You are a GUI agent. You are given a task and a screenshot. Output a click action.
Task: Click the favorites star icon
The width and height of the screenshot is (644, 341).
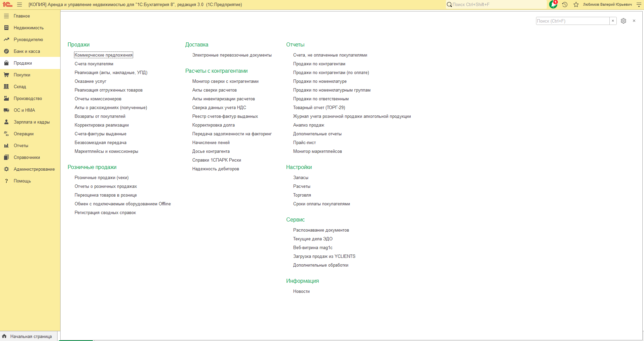pyautogui.click(x=576, y=4)
